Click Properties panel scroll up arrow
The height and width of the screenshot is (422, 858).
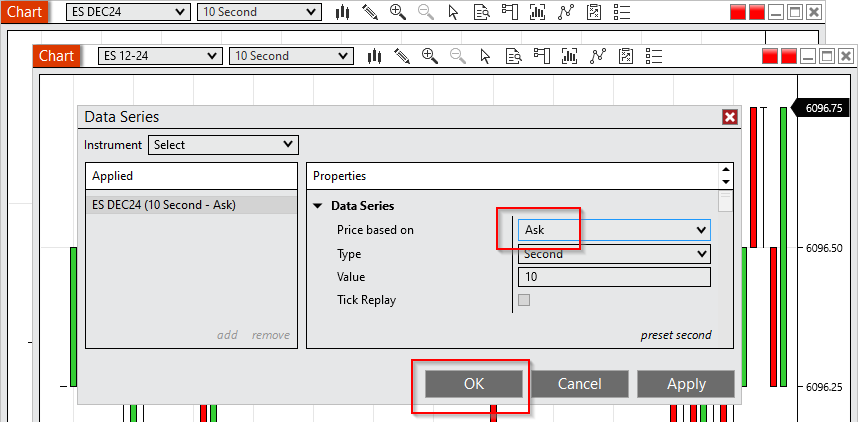tap(726, 170)
